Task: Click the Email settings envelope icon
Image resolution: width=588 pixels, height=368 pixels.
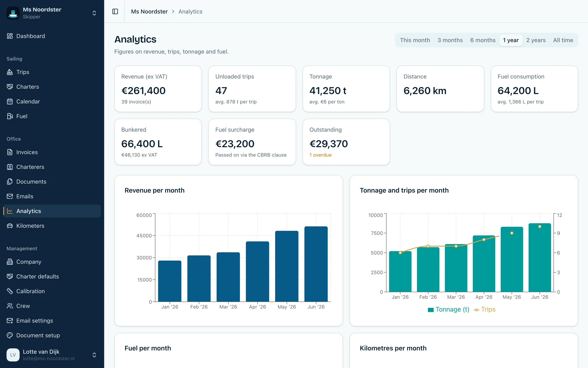Action: pyautogui.click(x=10, y=321)
